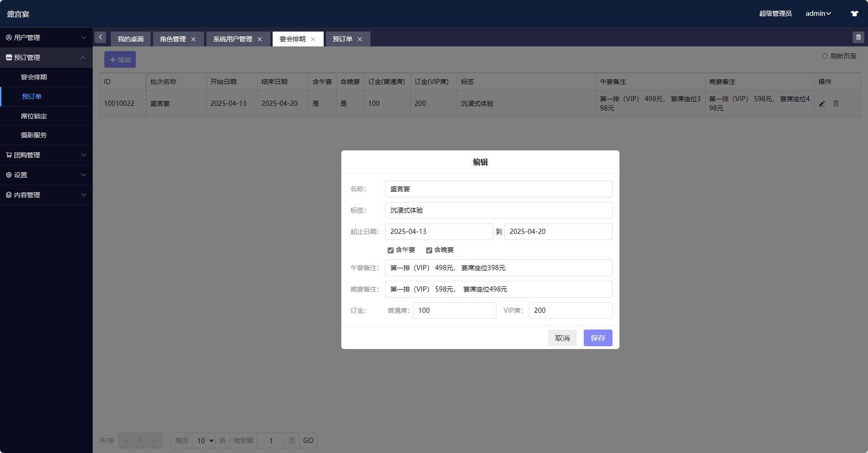Viewport: 868px width, 453px height.
Task: Click the 保存 button in dialog
Action: (598, 338)
